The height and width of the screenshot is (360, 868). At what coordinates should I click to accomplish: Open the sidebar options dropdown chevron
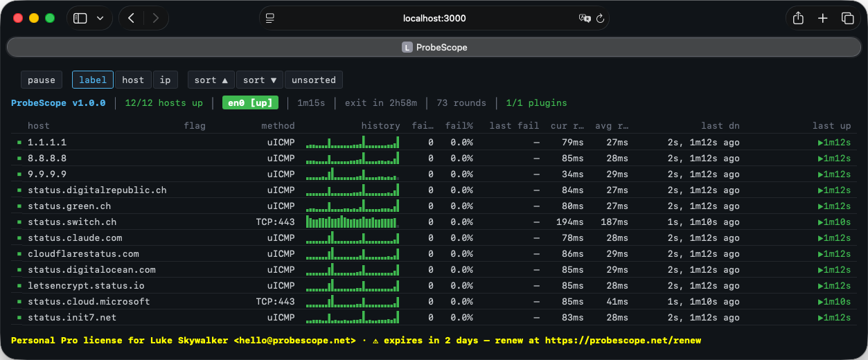100,19
